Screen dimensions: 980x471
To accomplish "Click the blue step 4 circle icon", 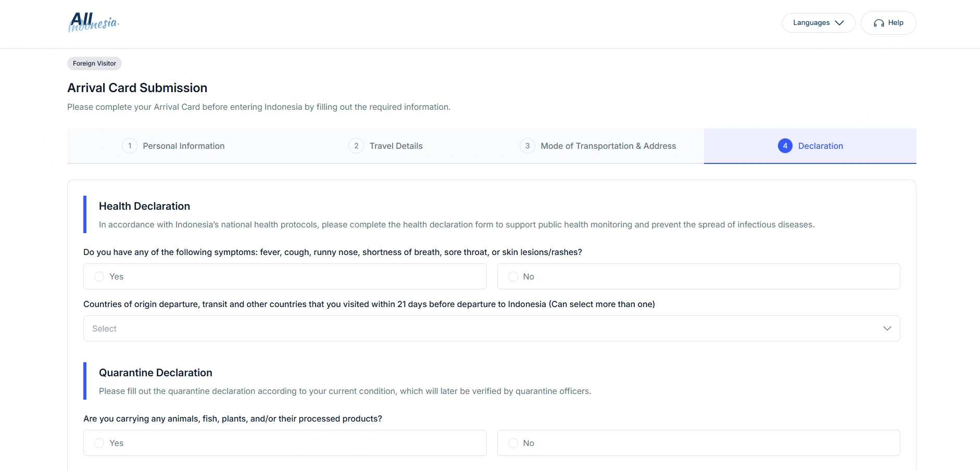I will coord(785,146).
